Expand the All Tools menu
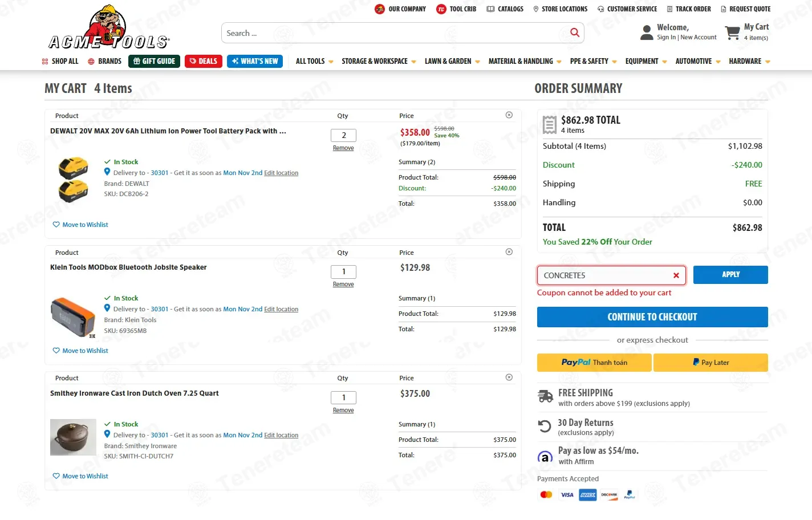This screenshot has width=812, height=520. 314,61
